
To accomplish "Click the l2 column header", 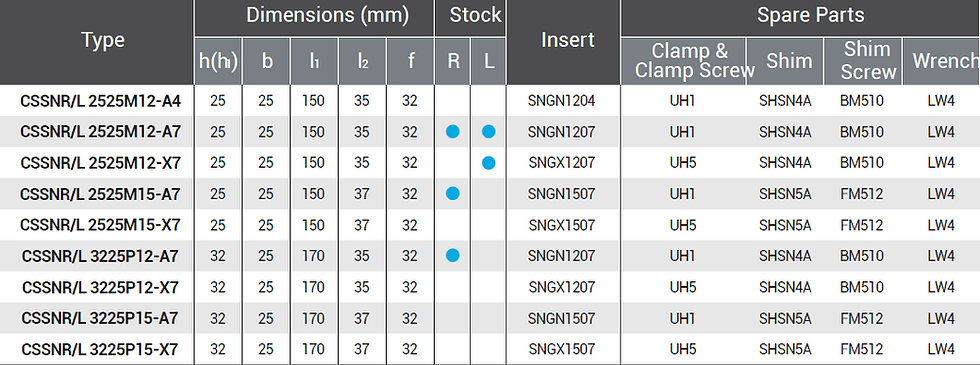I will (x=362, y=62).
